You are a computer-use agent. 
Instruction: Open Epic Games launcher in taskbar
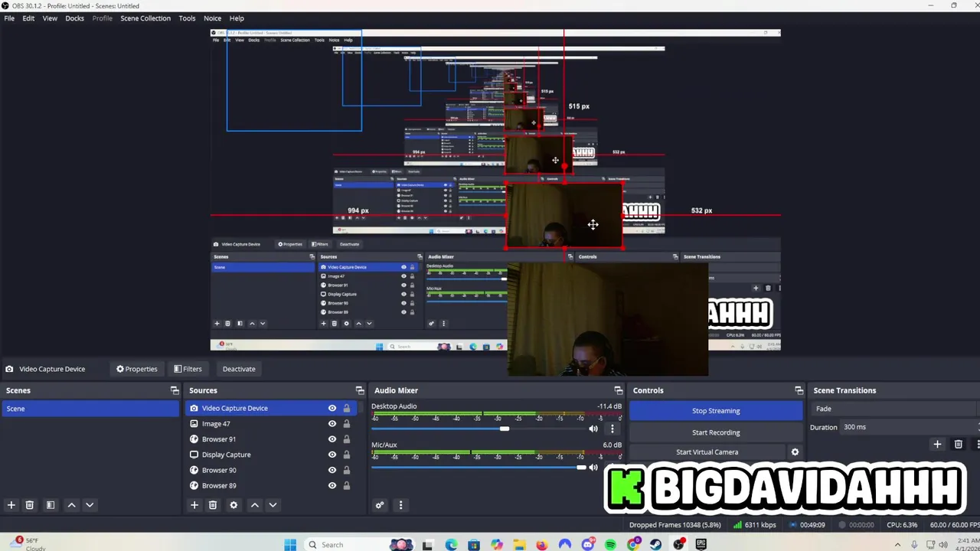point(701,545)
